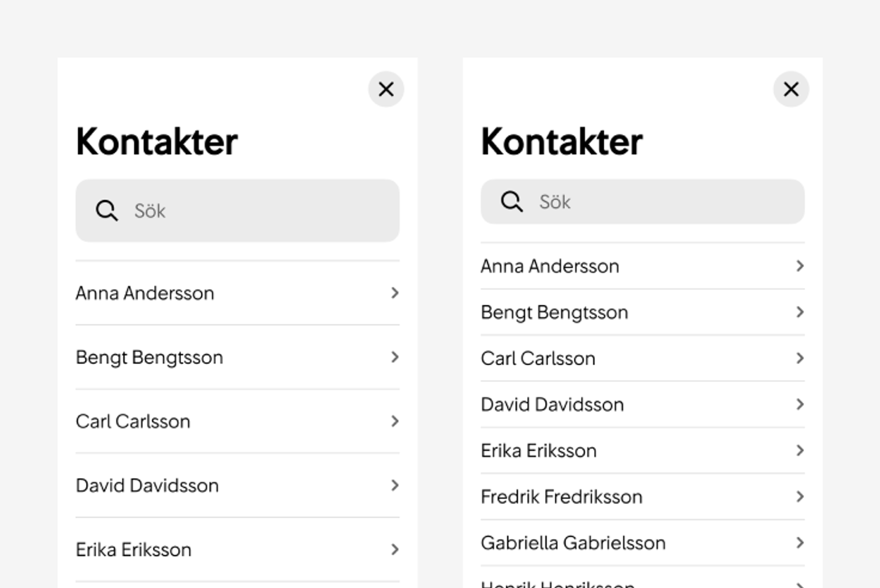This screenshot has width=880, height=588.
Task: Select Anna Andersson in right contact list
Action: pyautogui.click(x=550, y=266)
